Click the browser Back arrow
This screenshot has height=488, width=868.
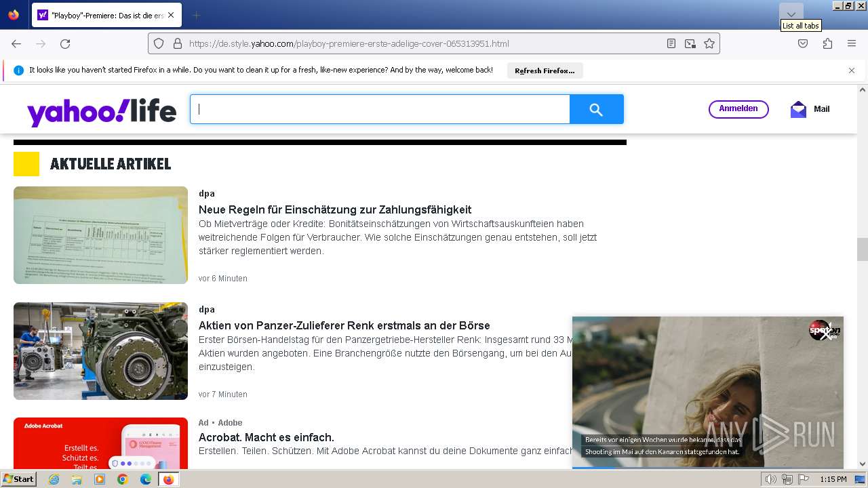pyautogui.click(x=16, y=43)
